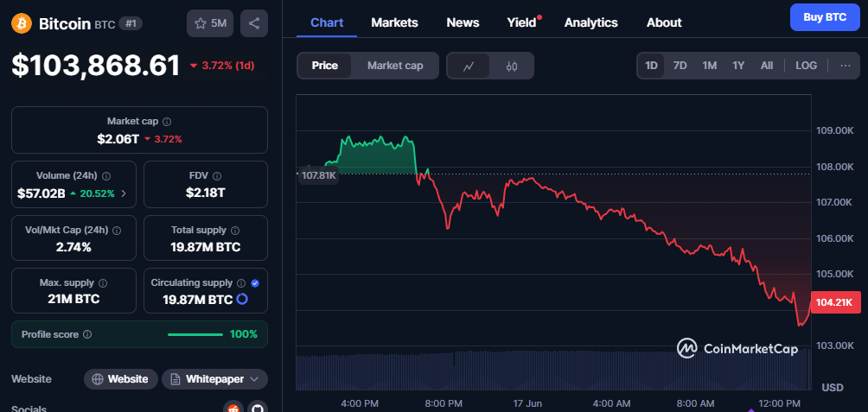Click the #1 rank badge
Viewport: 868px width, 412px height.
(x=131, y=24)
